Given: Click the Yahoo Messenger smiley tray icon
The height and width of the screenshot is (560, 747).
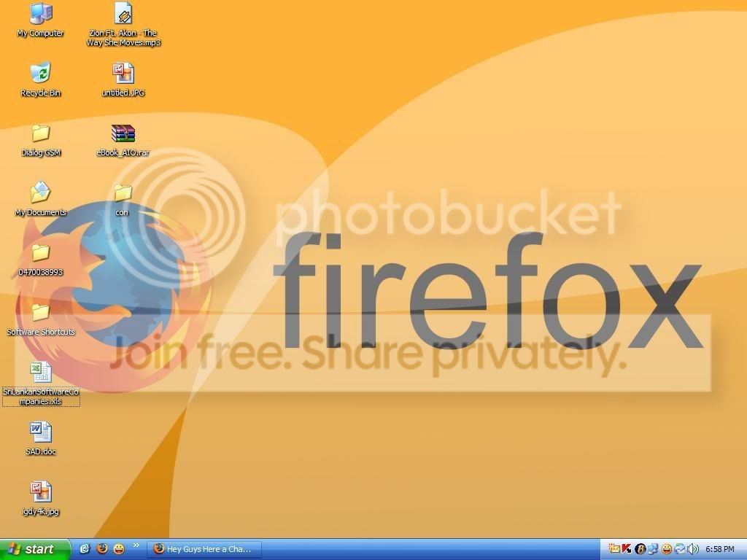Looking at the screenshot, I should [x=667, y=549].
